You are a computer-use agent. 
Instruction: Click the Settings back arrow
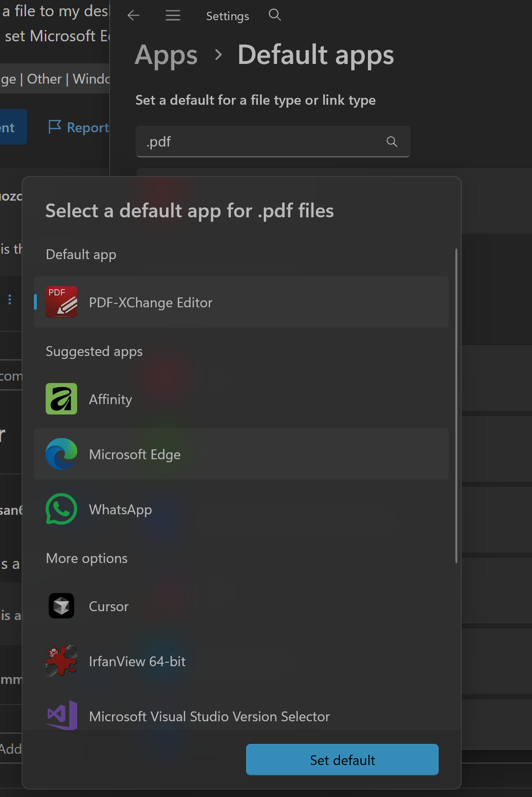point(134,16)
